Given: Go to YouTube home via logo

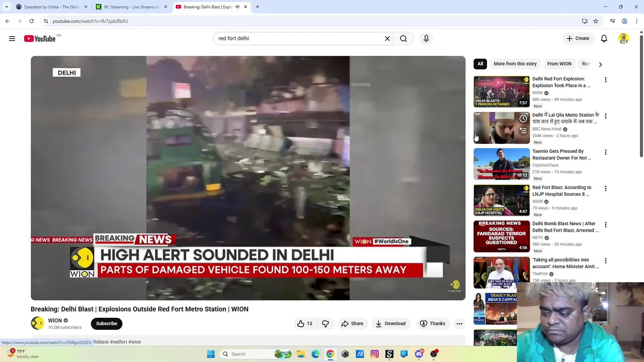Looking at the screenshot, I should point(40,39).
